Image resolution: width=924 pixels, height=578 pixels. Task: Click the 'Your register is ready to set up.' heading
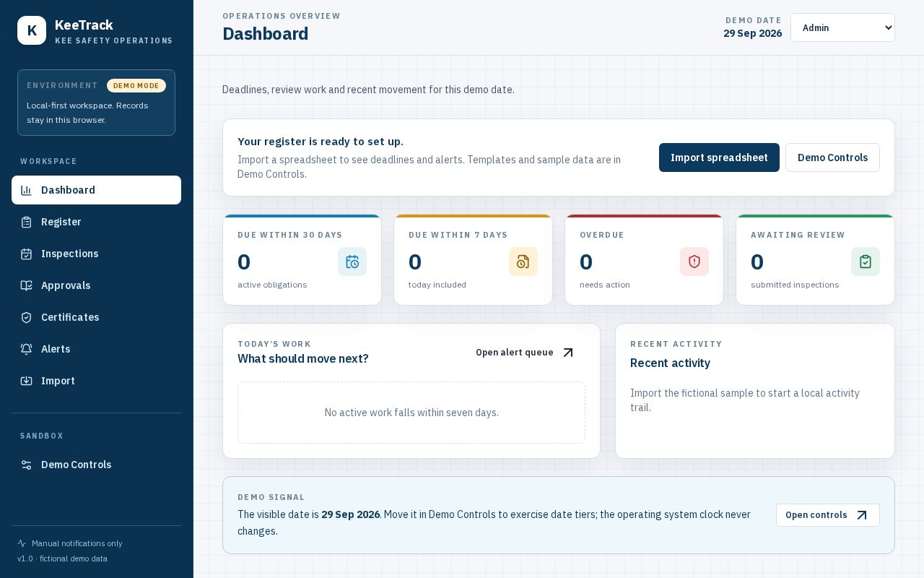pyautogui.click(x=321, y=142)
